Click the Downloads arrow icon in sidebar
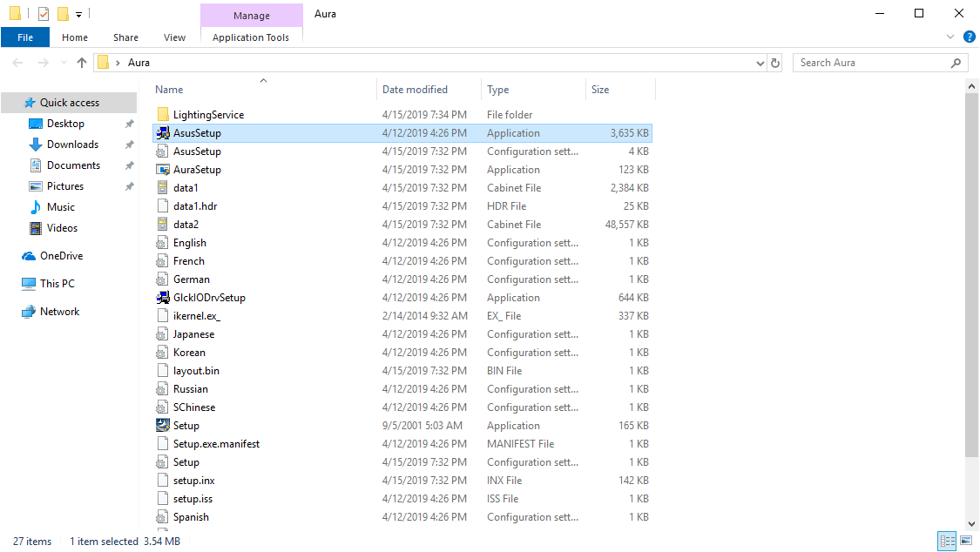The width and height of the screenshot is (980, 552). pyautogui.click(x=36, y=145)
